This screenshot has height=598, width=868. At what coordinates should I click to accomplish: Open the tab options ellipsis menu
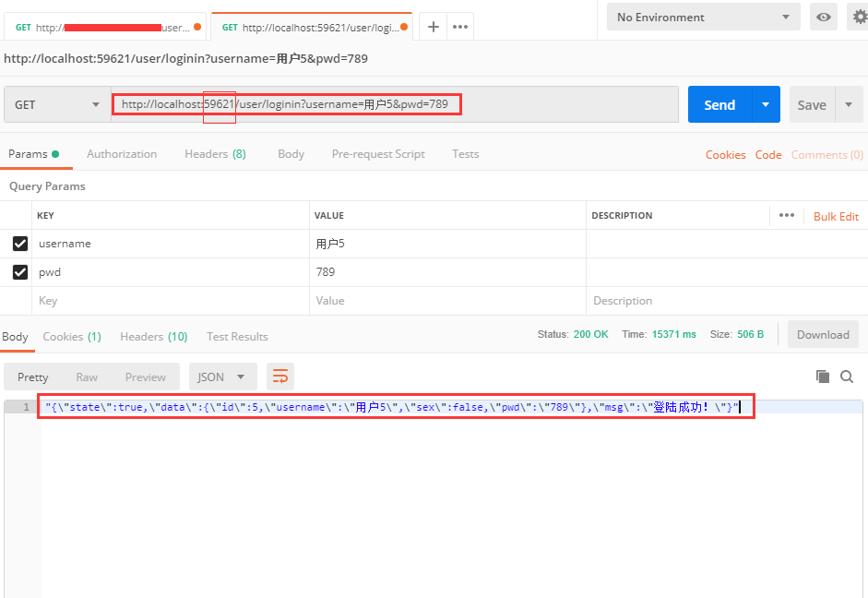(x=460, y=27)
